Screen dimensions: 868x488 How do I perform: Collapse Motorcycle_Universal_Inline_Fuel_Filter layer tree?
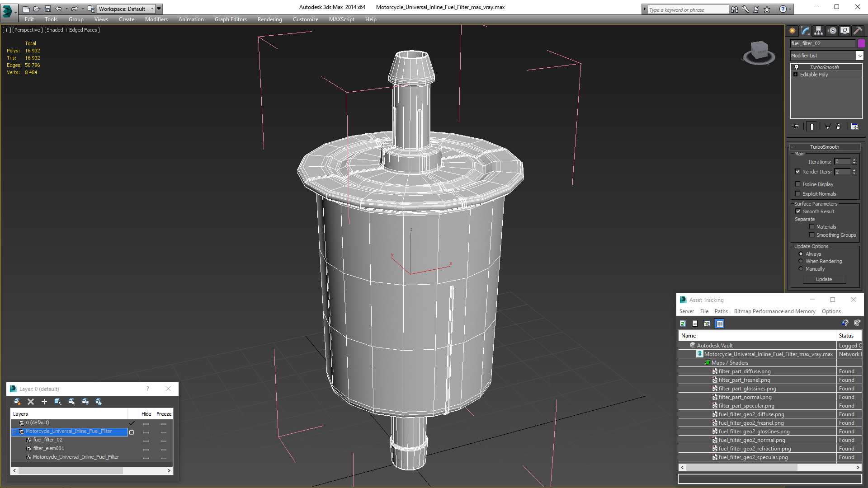pyautogui.click(x=14, y=432)
